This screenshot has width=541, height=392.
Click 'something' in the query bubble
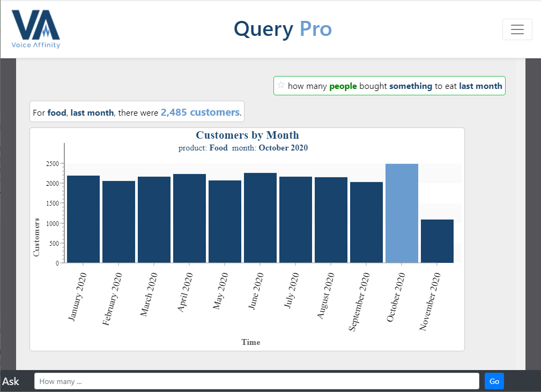[411, 86]
